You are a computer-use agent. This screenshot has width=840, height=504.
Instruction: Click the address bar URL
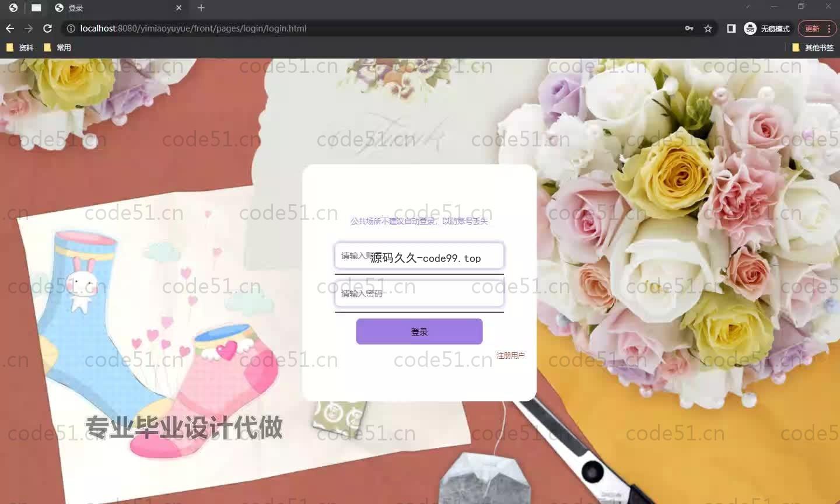coord(193,28)
